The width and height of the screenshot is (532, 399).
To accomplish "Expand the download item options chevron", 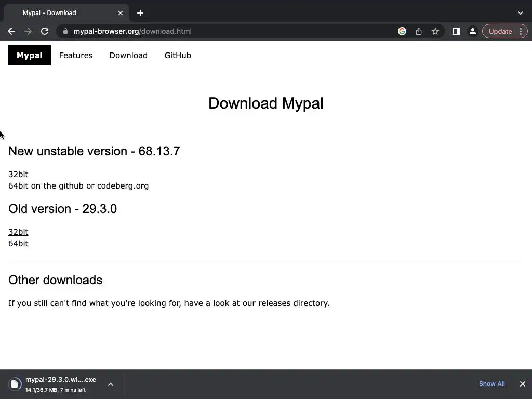I will pyautogui.click(x=111, y=384).
